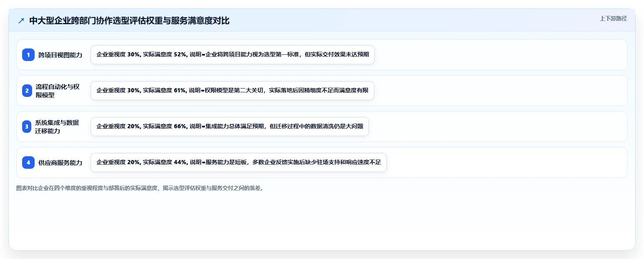The height and width of the screenshot is (259, 644).
Task: Select the chart title 中大型企业跨部门协作选型评估权重与服务满意度对比
Action: click(x=129, y=21)
